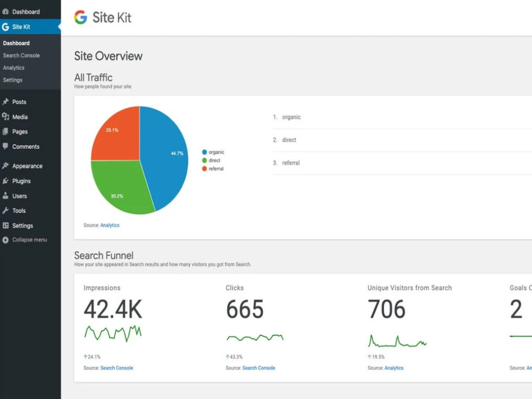This screenshot has height=399, width=532.
Task: Click the 24.1% increase indicator
Action: [x=92, y=356]
